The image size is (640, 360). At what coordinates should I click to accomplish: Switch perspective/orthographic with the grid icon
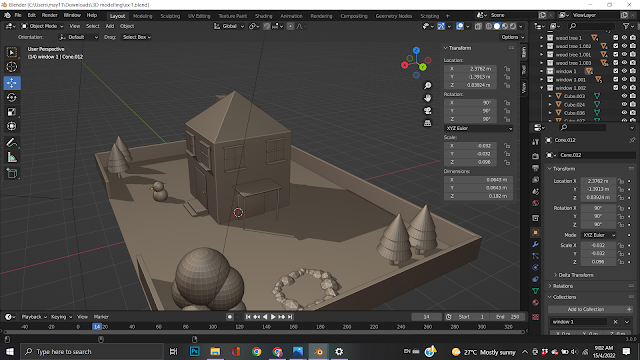pos(427,123)
